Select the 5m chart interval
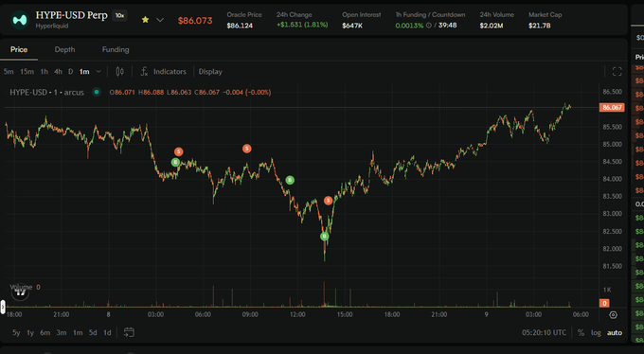 [x=9, y=71]
